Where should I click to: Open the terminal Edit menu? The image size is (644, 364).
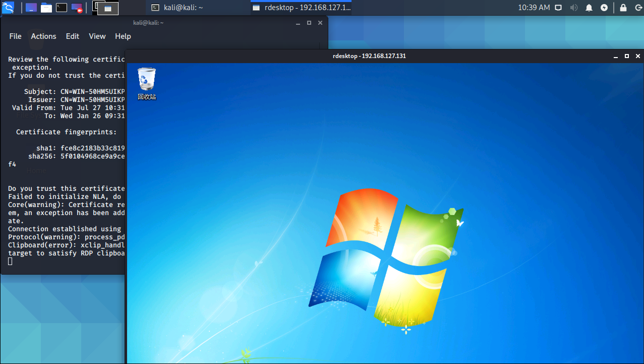[x=73, y=36]
